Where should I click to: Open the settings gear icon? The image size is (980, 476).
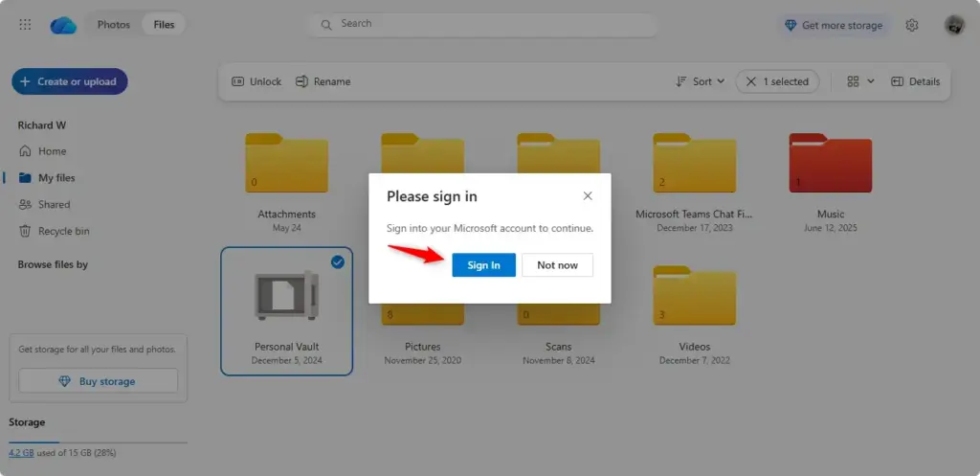[912, 25]
